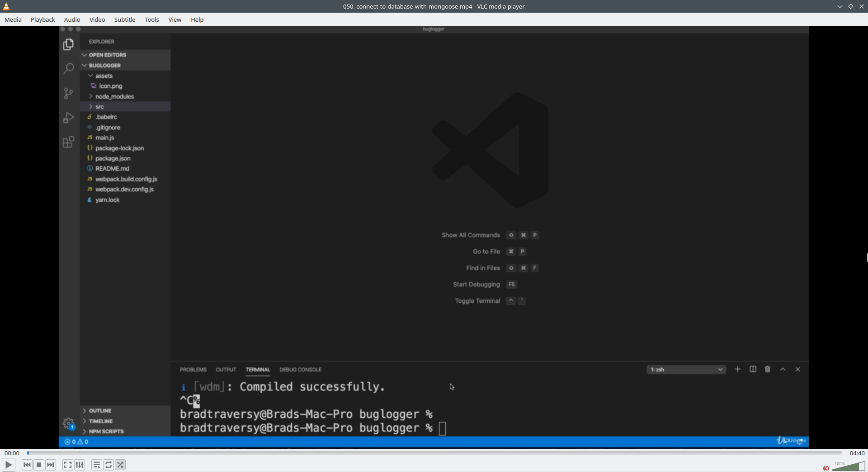
Task: Create a new terminal with the plus icon
Action: (737, 369)
